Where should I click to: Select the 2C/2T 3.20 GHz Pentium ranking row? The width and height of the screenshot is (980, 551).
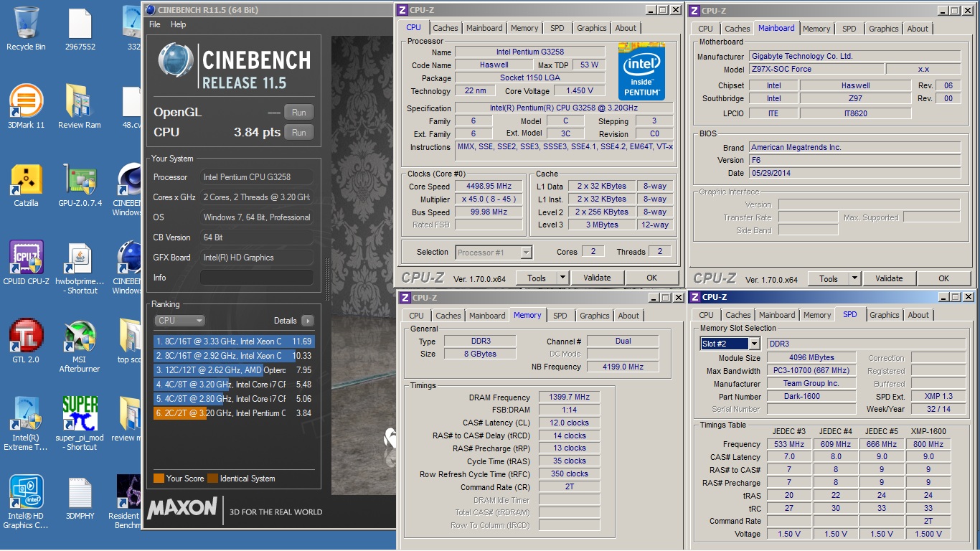click(x=234, y=413)
